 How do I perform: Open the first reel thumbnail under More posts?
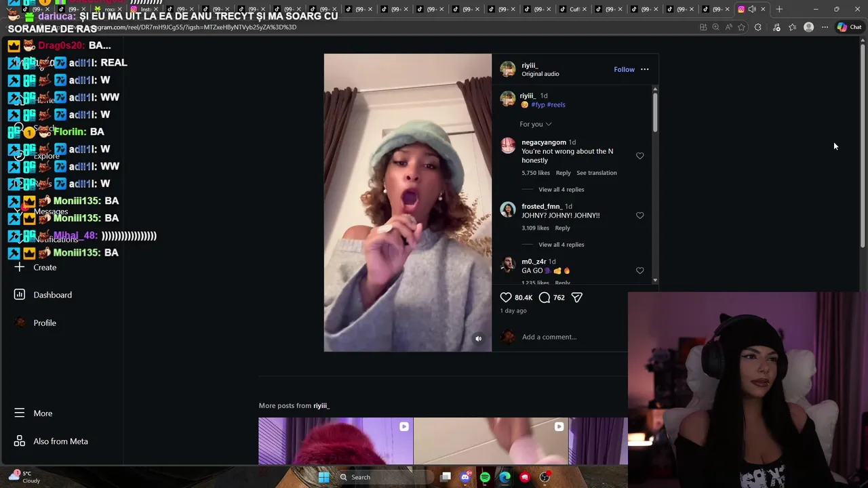click(x=335, y=441)
